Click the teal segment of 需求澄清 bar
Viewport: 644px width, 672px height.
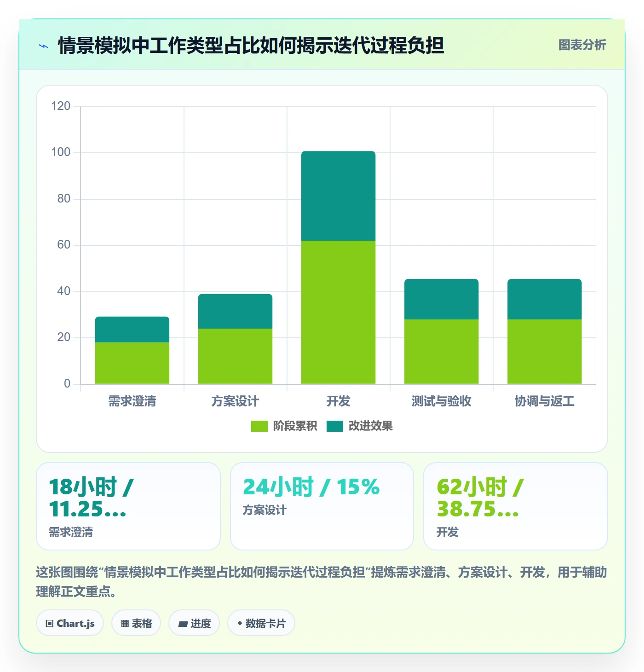coord(132,330)
